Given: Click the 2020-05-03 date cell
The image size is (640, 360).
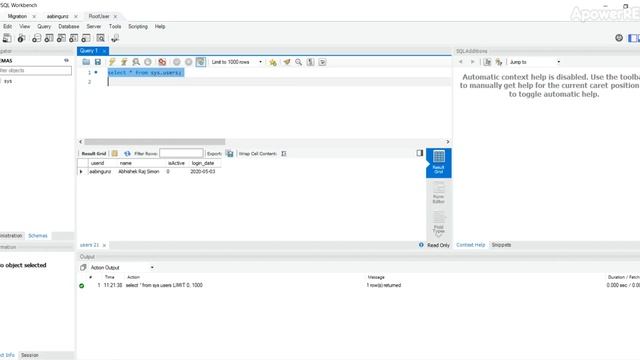Looking at the screenshot, I should click(x=203, y=172).
